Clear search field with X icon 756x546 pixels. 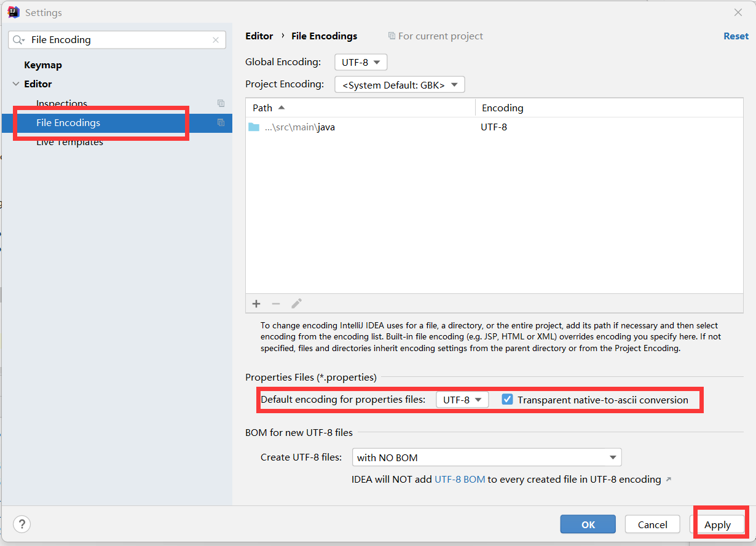(x=216, y=40)
